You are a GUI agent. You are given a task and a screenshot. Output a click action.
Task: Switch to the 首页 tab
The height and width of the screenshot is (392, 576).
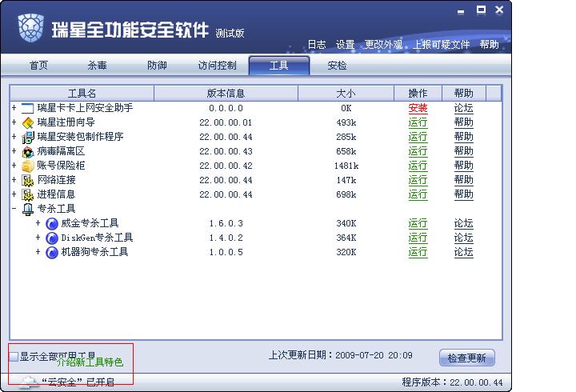pyautogui.click(x=38, y=66)
